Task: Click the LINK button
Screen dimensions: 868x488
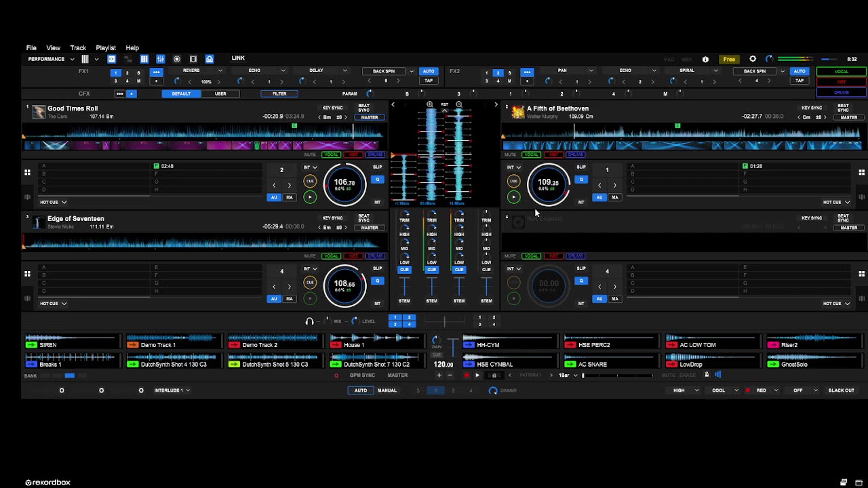Action: pos(238,58)
